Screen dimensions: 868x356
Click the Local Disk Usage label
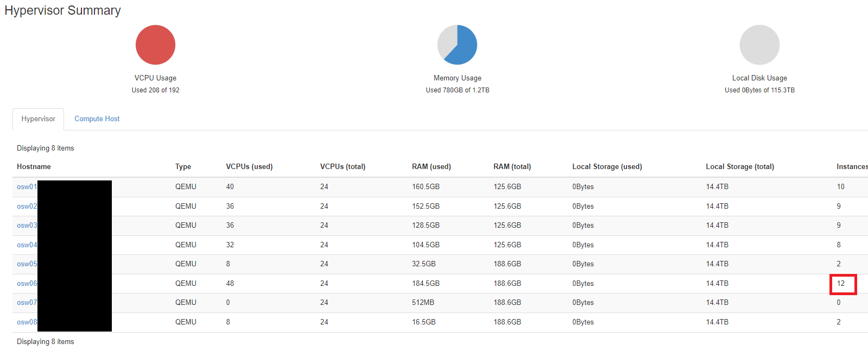point(759,78)
